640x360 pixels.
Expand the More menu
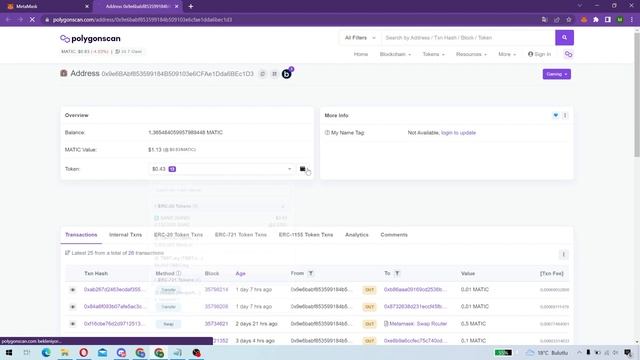tap(507, 54)
